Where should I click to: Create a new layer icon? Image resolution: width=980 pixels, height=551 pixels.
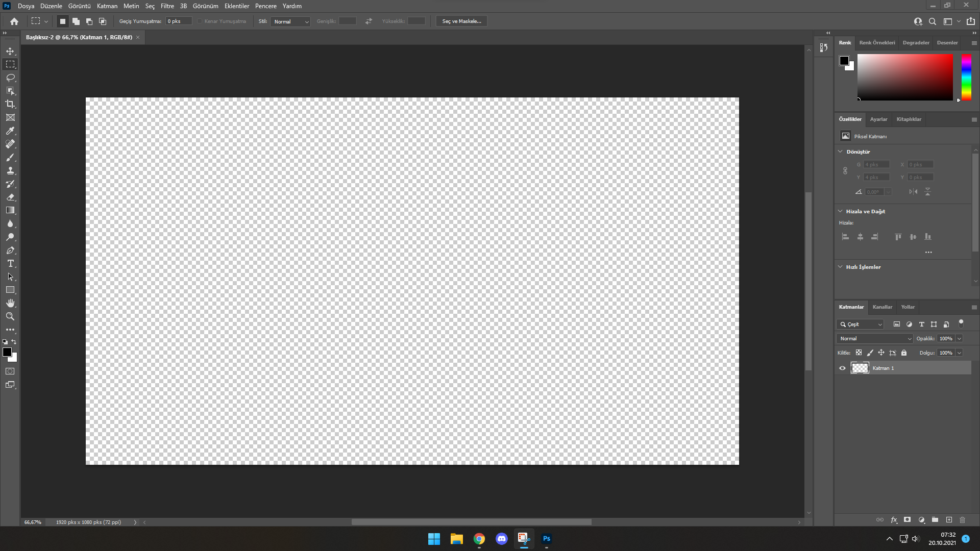(949, 520)
